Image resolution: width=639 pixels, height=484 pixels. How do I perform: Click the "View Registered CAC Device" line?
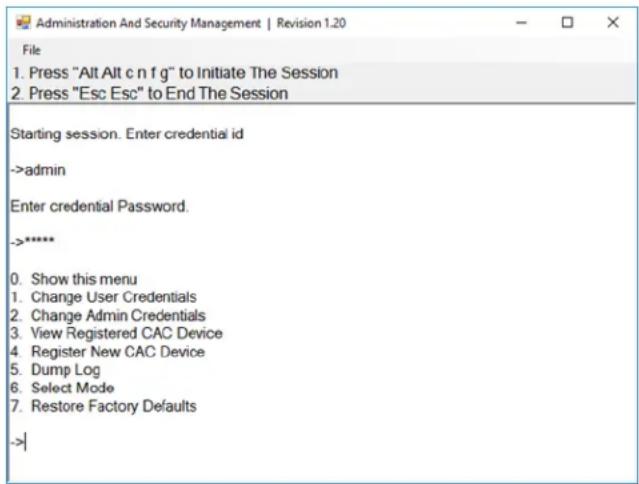(117, 333)
